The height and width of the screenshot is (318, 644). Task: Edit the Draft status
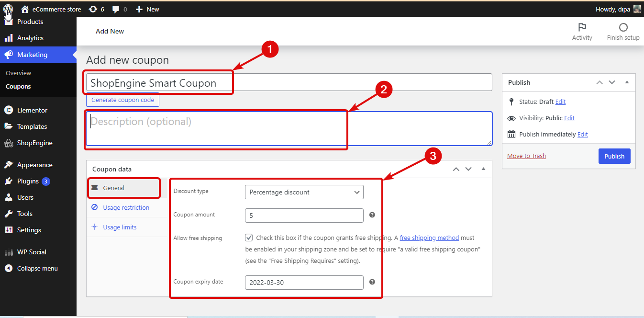(560, 102)
